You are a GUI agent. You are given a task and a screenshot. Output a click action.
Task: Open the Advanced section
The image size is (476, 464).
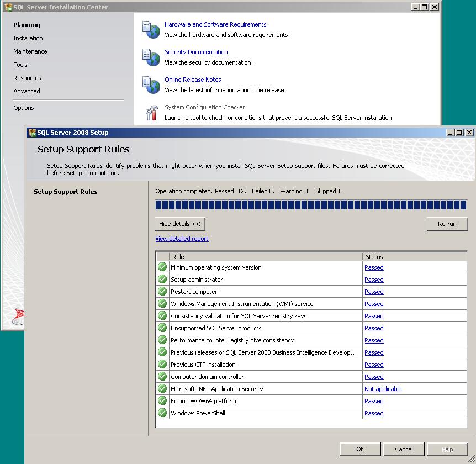(27, 91)
